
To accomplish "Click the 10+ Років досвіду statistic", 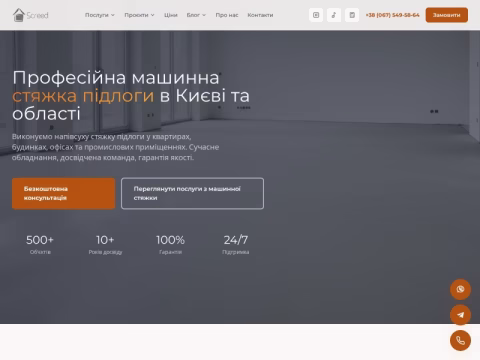I will click(x=105, y=244).
